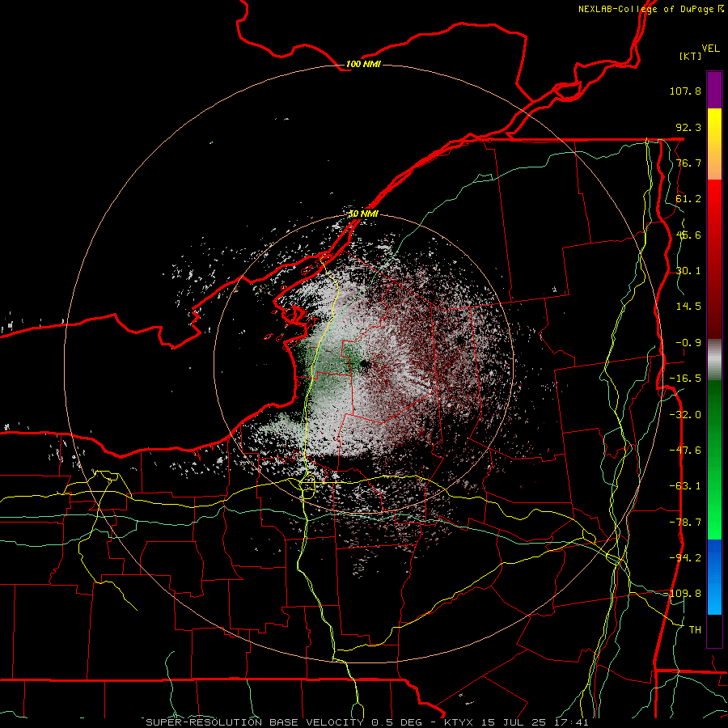The image size is (728, 728).
Task: Click the blue segment of the color bar
Action: (x=714, y=577)
